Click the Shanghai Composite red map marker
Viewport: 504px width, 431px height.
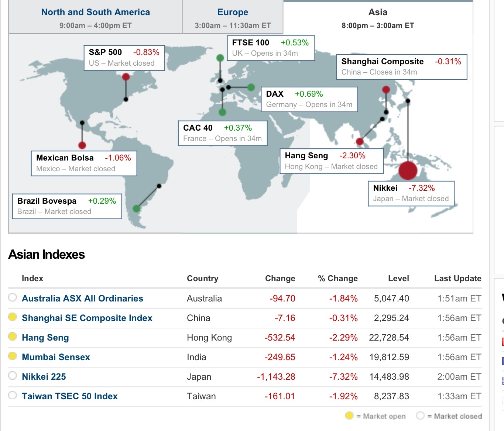pyautogui.click(x=386, y=89)
